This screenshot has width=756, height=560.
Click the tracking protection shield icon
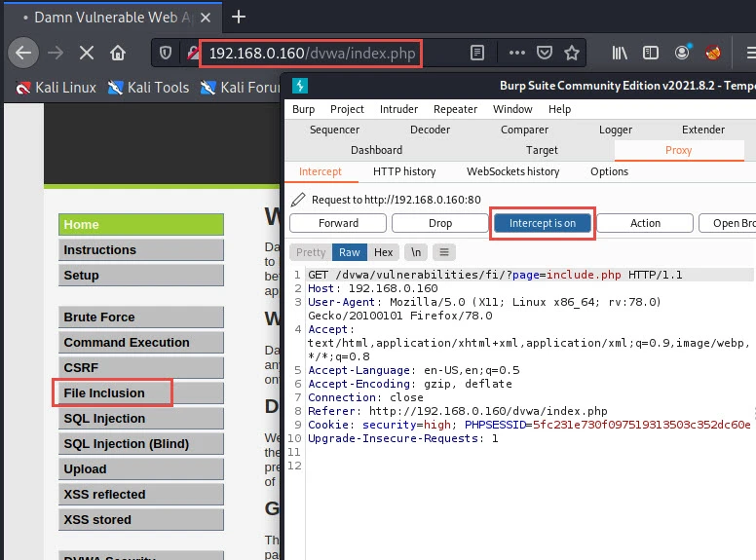[x=166, y=53]
